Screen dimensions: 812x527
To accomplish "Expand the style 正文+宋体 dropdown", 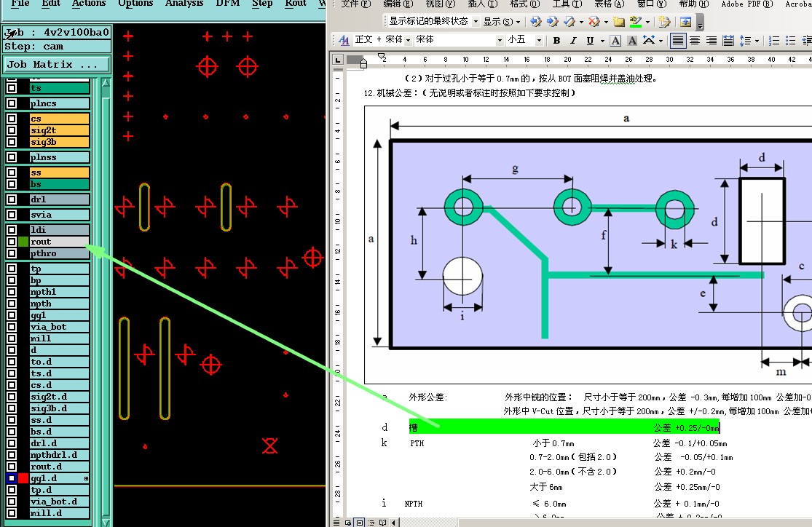I will pyautogui.click(x=408, y=40).
